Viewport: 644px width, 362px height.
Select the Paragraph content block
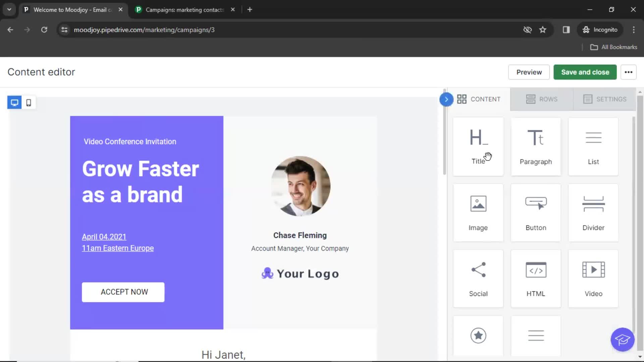click(536, 146)
